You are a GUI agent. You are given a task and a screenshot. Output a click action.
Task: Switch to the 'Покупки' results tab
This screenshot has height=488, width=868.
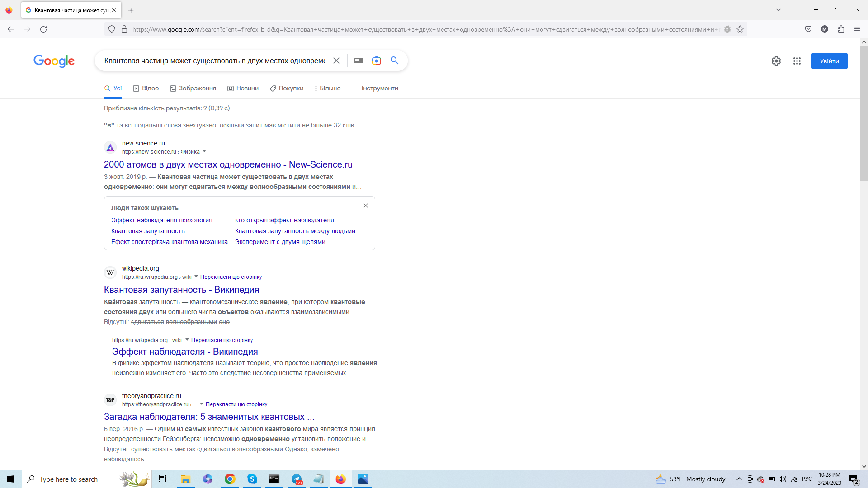[x=287, y=89]
